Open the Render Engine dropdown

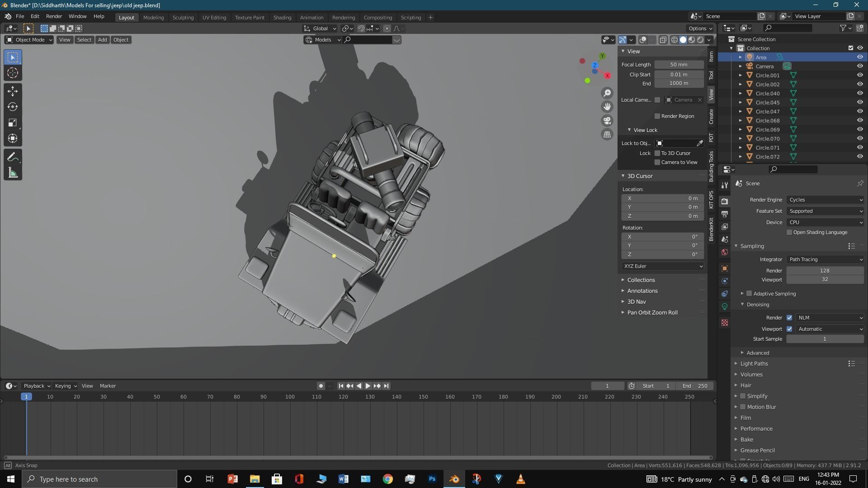[x=825, y=200]
